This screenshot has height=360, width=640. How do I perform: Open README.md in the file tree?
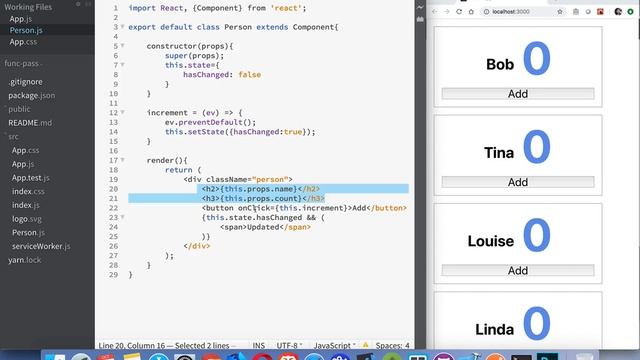tap(30, 123)
